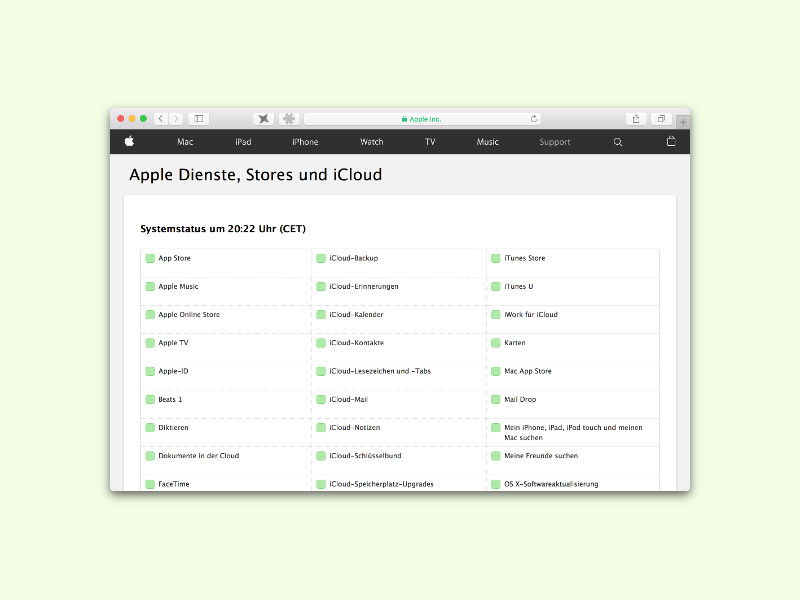Screen dimensions: 800x600
Task: Click the green status icon next to Diktieren
Action: coord(150,428)
